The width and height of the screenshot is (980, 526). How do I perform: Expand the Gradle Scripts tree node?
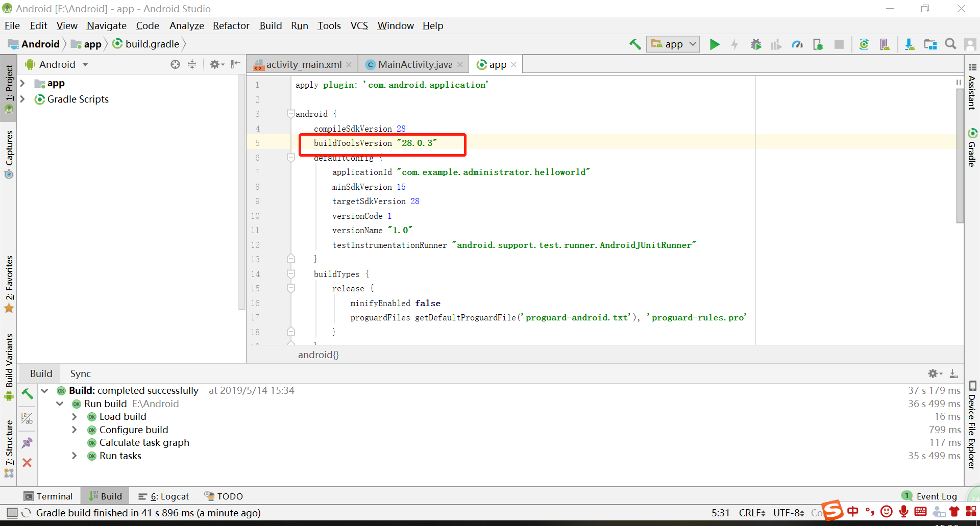22,99
